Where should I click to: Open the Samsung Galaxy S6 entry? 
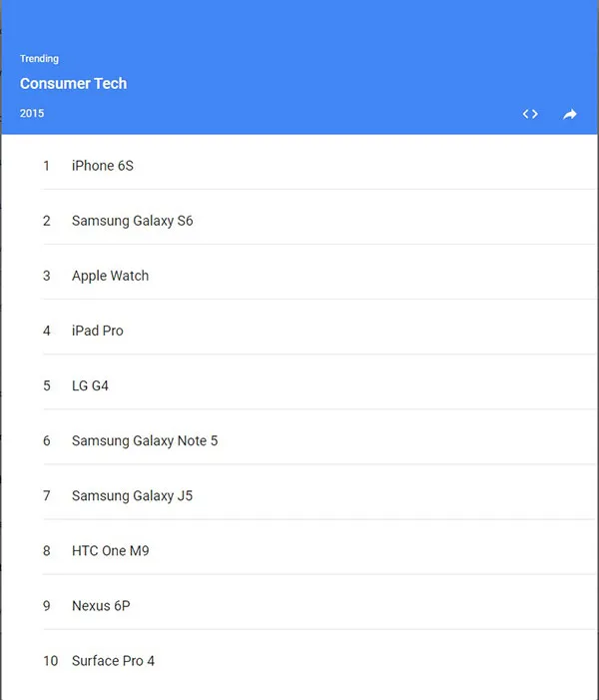132,221
